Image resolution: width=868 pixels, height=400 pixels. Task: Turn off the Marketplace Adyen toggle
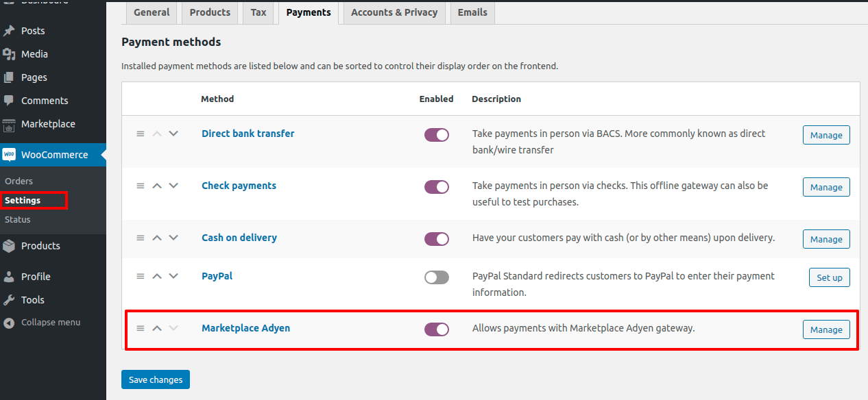pyautogui.click(x=437, y=329)
